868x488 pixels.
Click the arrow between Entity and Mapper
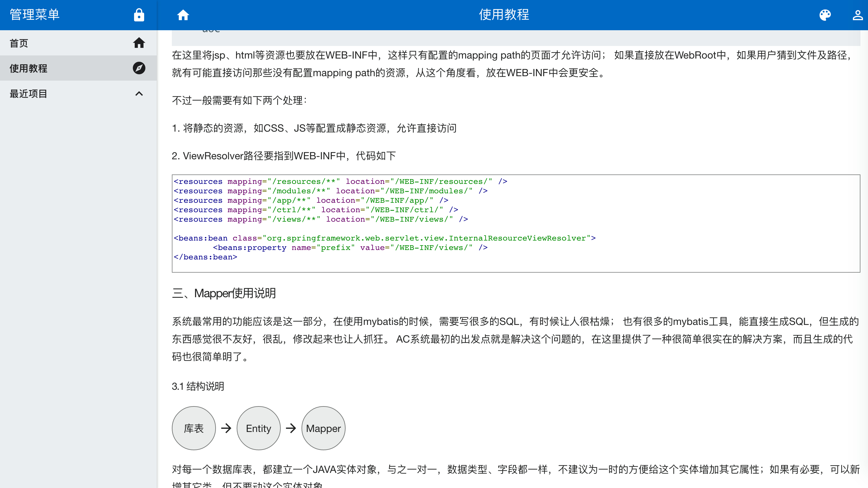[291, 428]
